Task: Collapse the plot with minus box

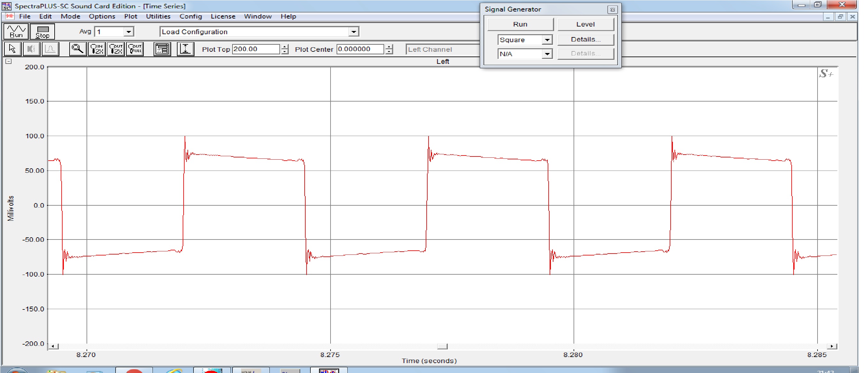Action: coord(9,61)
